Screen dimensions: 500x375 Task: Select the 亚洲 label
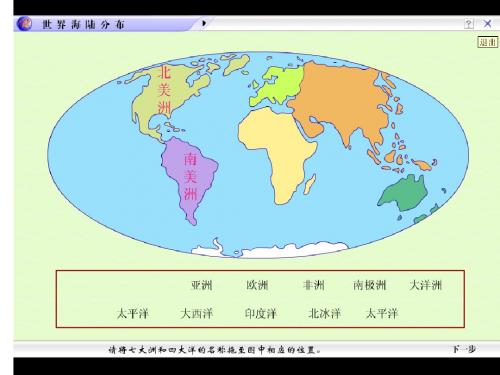click(x=202, y=285)
